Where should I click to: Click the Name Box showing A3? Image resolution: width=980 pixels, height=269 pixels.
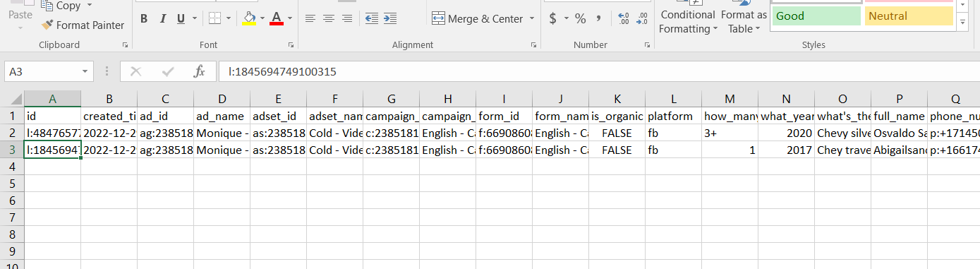(x=42, y=71)
